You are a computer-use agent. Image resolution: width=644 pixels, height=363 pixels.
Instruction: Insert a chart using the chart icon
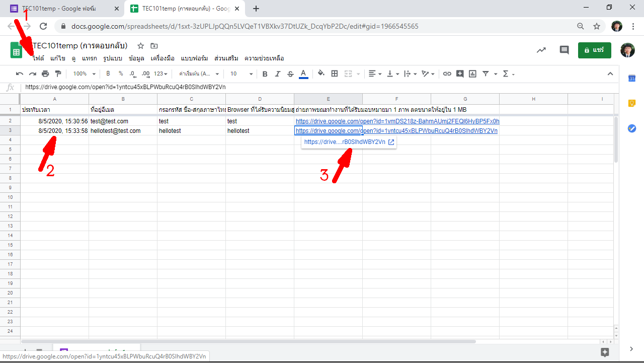[x=472, y=74]
